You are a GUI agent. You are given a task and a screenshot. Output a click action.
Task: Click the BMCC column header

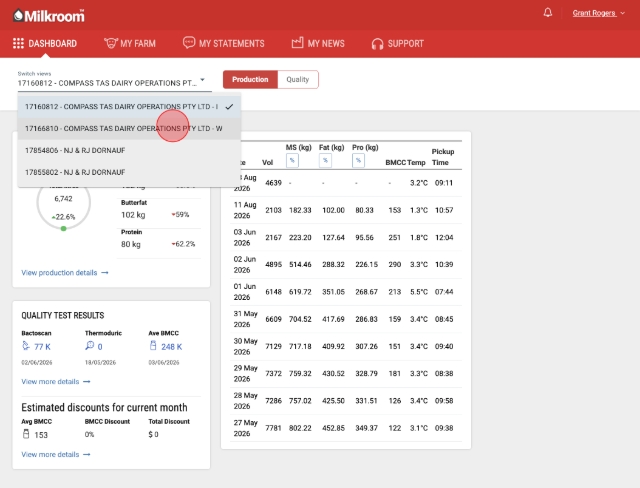click(396, 162)
